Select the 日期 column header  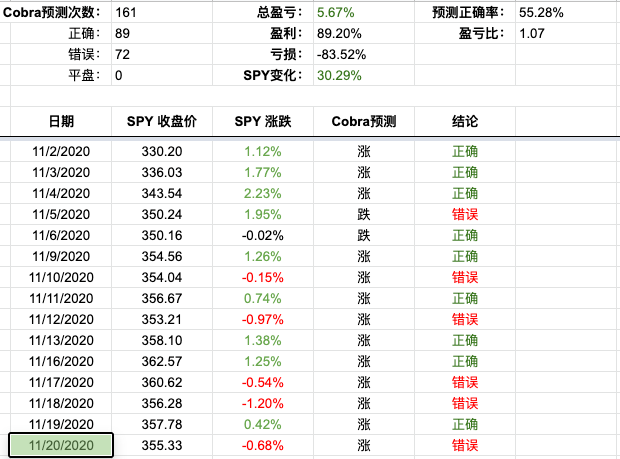pyautogui.click(x=61, y=121)
